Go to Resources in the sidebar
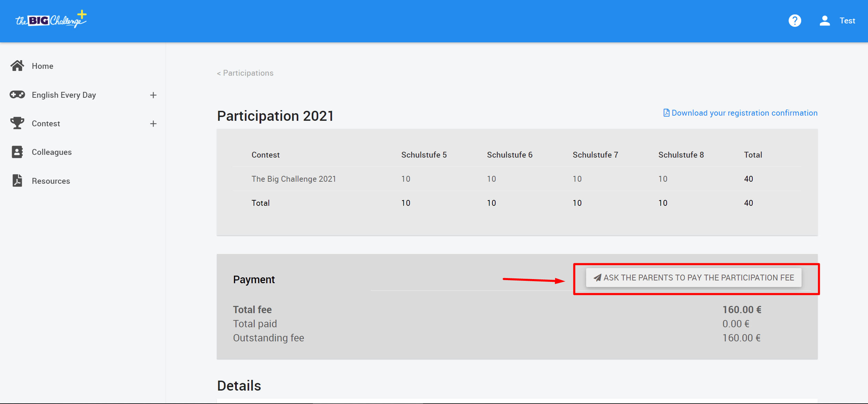The height and width of the screenshot is (404, 868). click(51, 181)
